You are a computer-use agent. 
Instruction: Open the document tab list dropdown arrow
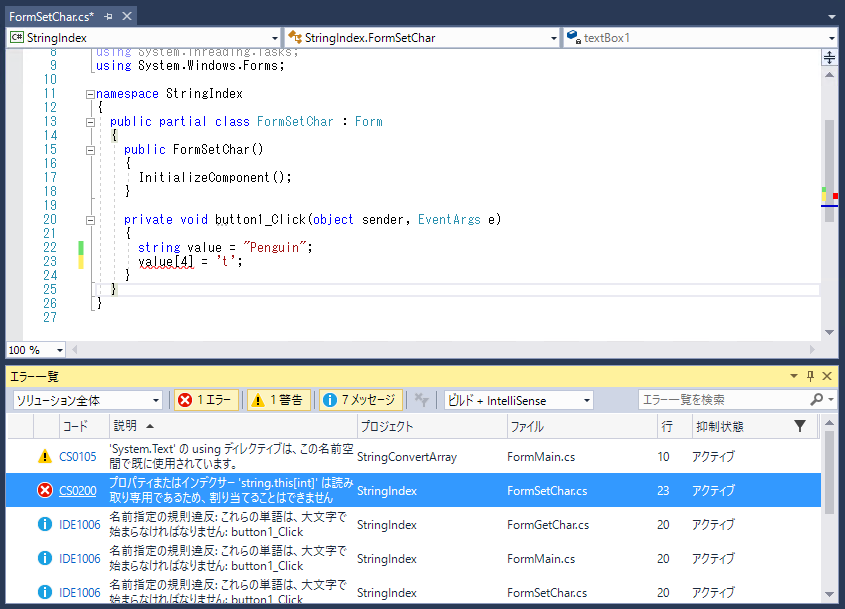(832, 17)
